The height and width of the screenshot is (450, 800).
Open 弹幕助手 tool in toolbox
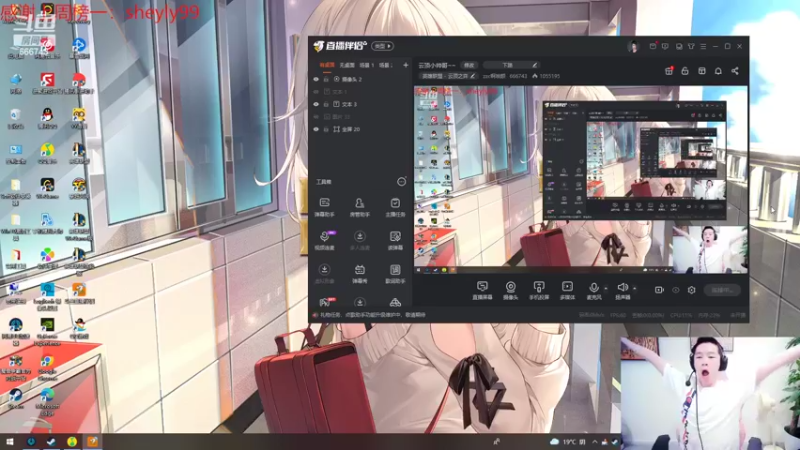tap(324, 207)
